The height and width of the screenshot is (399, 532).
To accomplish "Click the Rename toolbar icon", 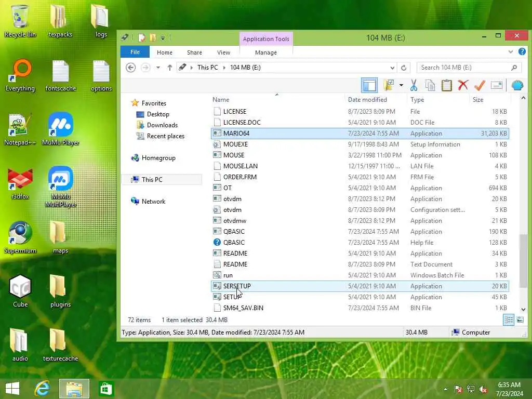I will pyautogui.click(x=496, y=86).
